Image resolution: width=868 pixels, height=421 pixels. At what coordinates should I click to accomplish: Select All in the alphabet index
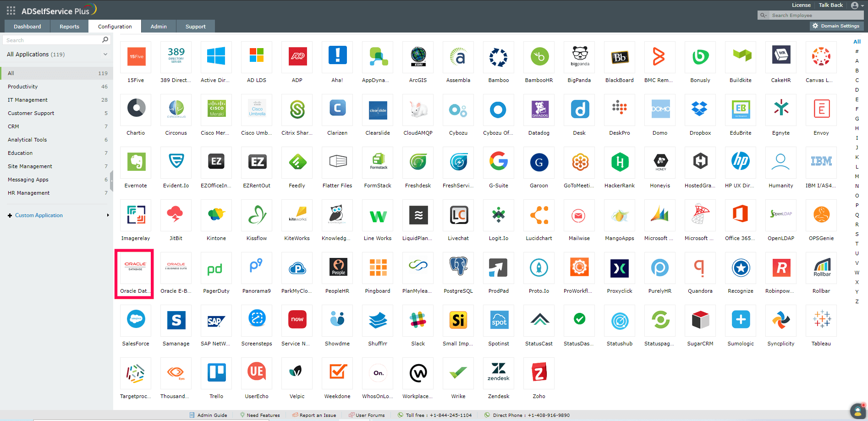(857, 42)
